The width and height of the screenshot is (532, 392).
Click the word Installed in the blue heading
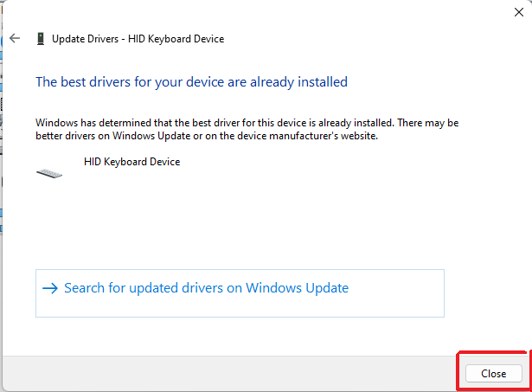(322, 82)
